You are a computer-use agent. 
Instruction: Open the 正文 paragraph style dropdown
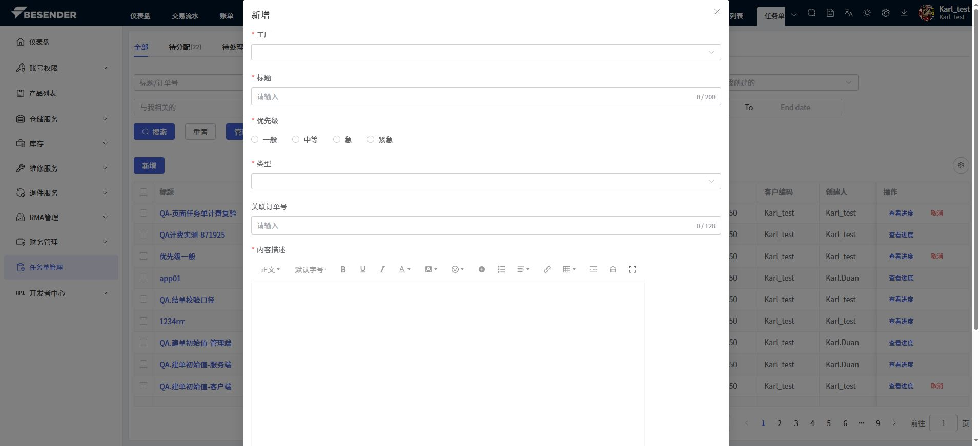270,269
